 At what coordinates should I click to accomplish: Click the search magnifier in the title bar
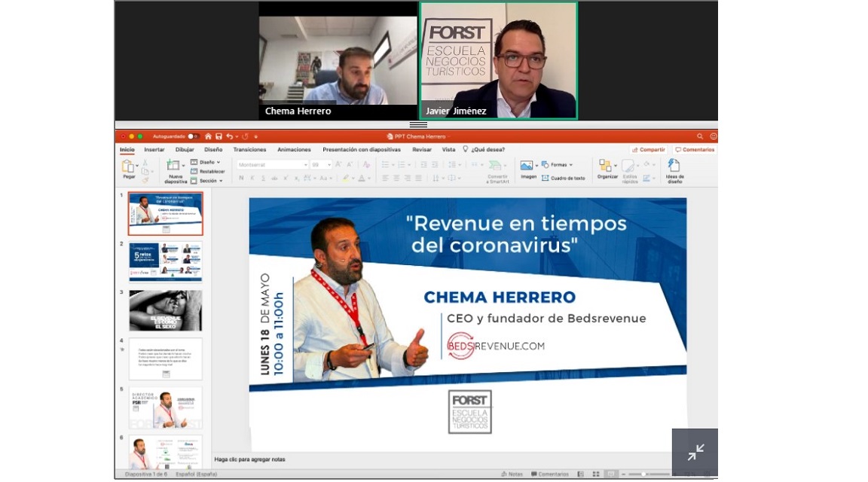click(700, 136)
